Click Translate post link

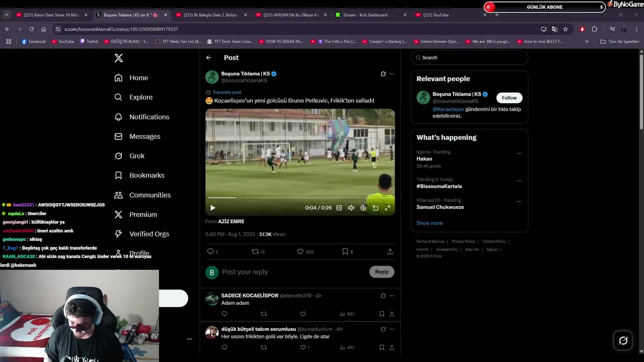pos(226,93)
